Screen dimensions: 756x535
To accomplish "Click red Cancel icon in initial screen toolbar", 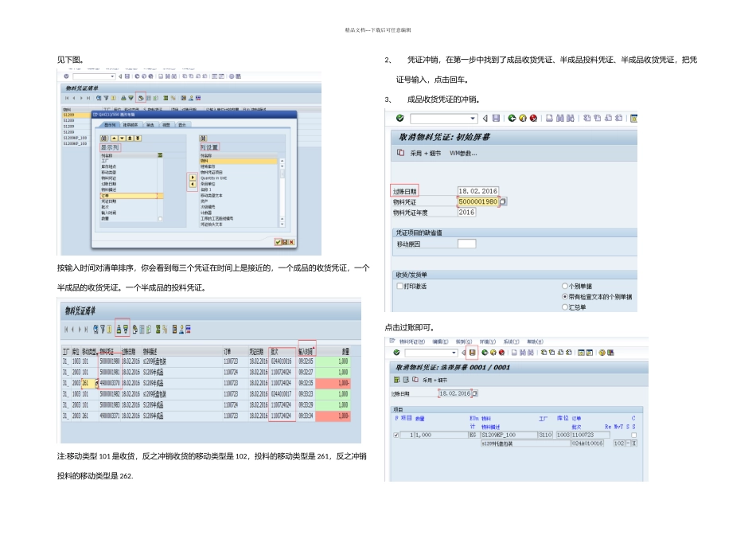I will coord(534,118).
